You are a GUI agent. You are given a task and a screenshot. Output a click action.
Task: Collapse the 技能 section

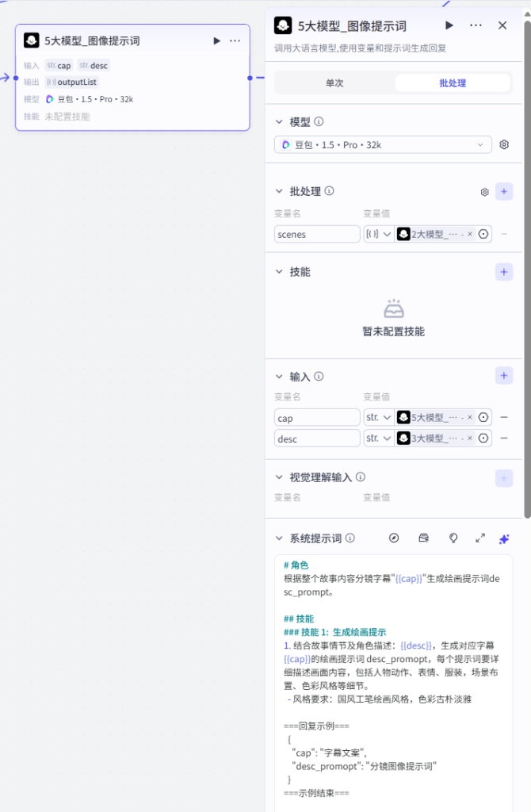pyautogui.click(x=279, y=272)
